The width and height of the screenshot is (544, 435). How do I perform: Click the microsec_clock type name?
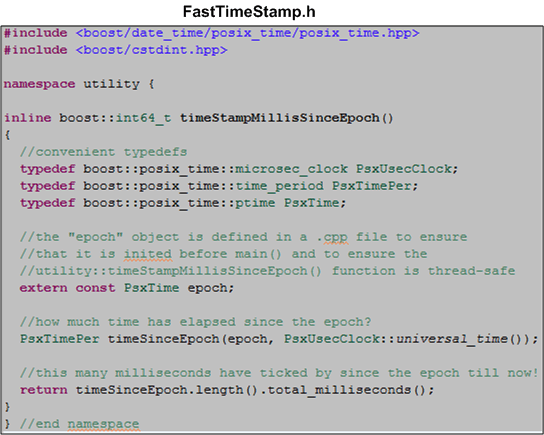click(x=291, y=169)
